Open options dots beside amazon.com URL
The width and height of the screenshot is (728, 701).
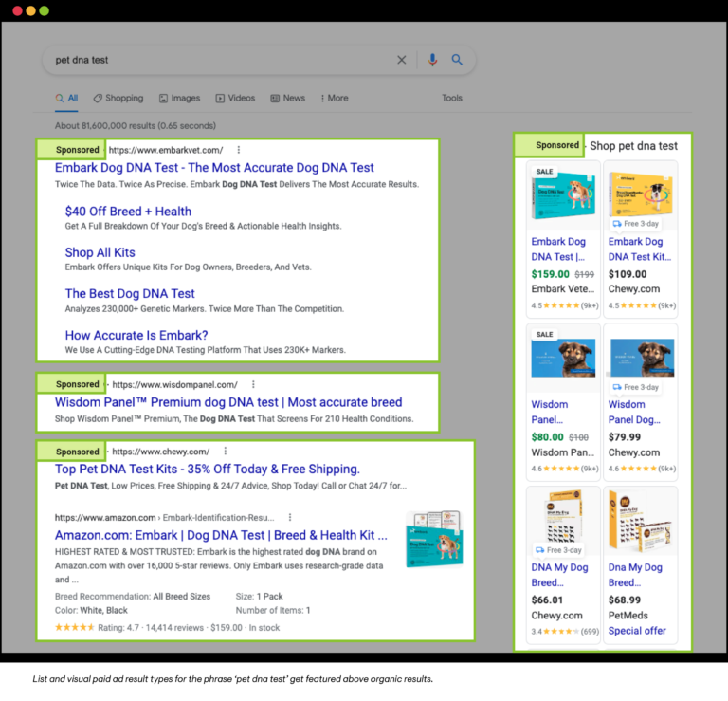coord(290,517)
